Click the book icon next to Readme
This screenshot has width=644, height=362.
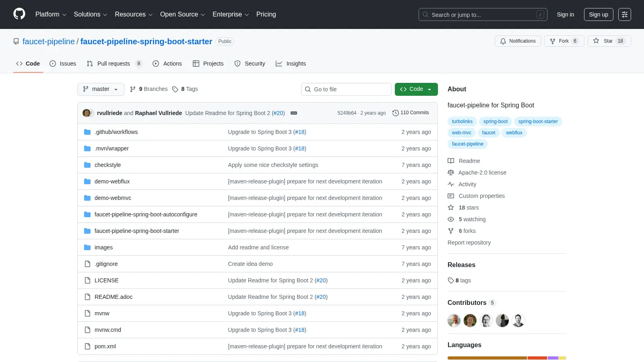click(x=451, y=161)
